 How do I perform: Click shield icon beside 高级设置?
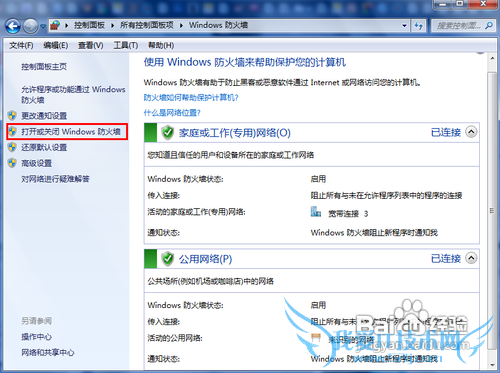pyautogui.click(x=12, y=163)
